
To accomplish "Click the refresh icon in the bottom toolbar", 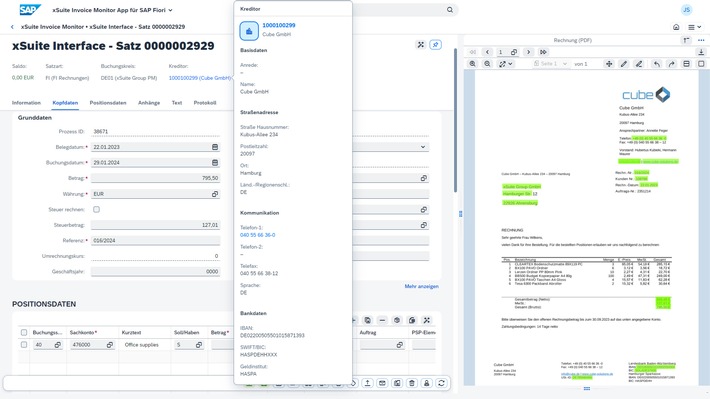I will (441, 383).
